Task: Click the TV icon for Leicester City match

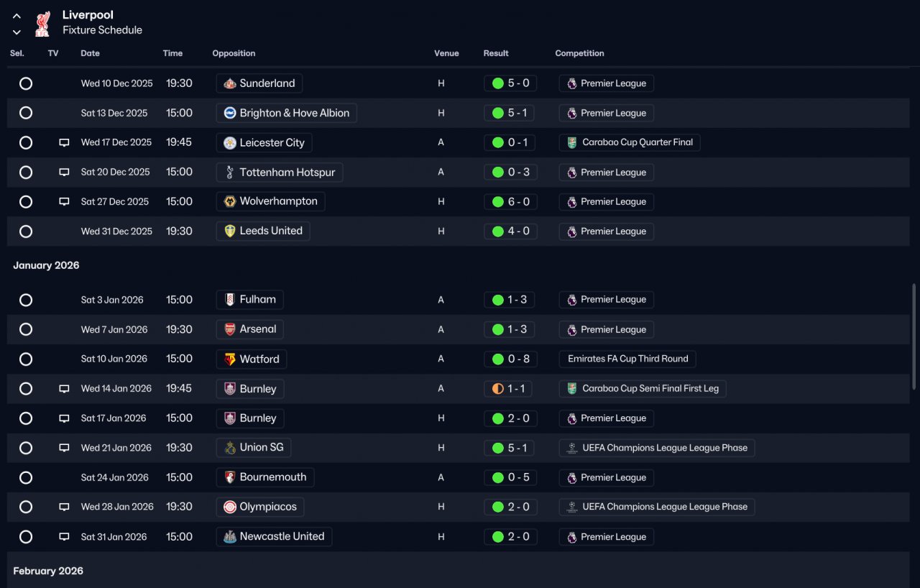Action: pos(64,143)
